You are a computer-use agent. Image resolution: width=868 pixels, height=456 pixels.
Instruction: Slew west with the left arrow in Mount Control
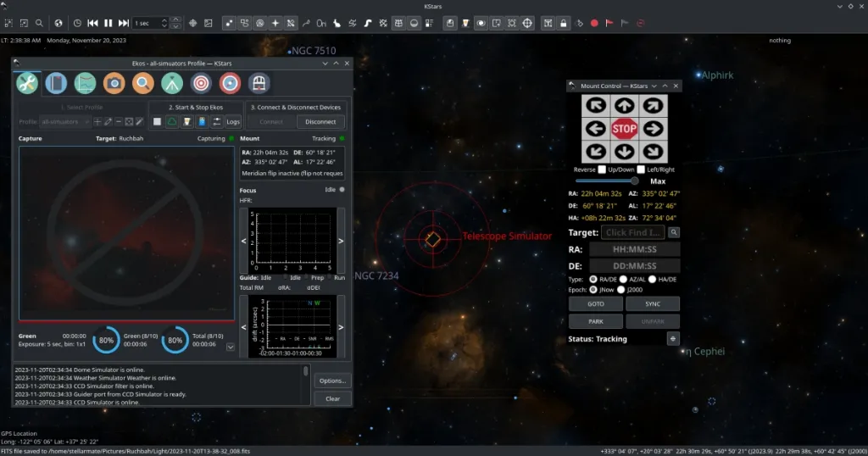[x=596, y=129]
